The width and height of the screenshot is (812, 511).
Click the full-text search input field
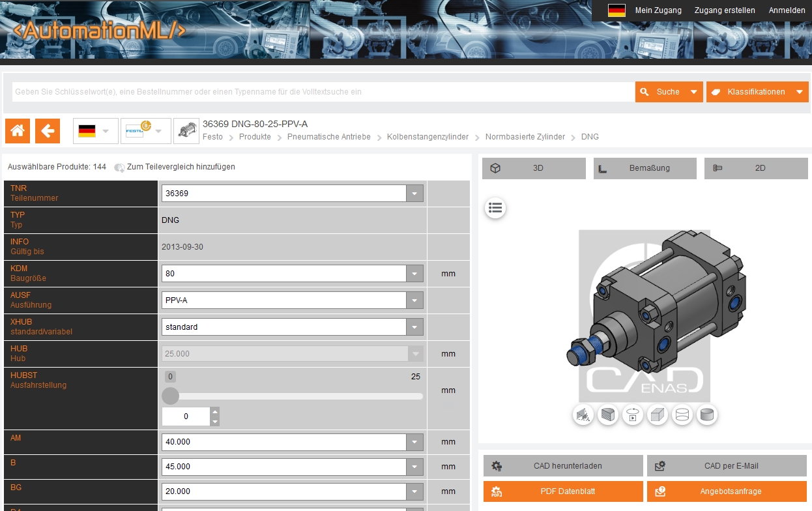tap(323, 92)
